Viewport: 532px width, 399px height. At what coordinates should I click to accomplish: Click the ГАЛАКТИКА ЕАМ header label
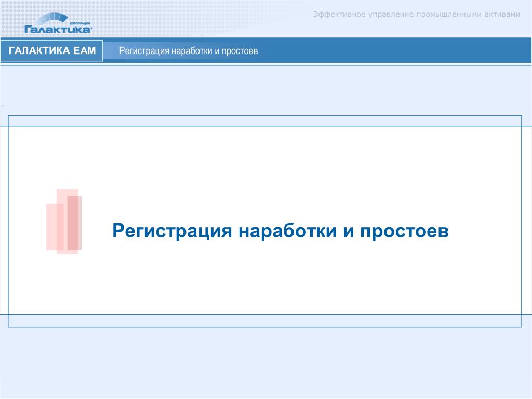point(52,50)
